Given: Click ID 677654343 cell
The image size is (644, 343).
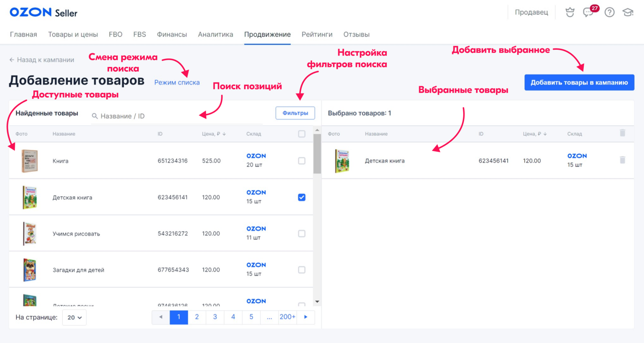Looking at the screenshot, I should 173,270.
